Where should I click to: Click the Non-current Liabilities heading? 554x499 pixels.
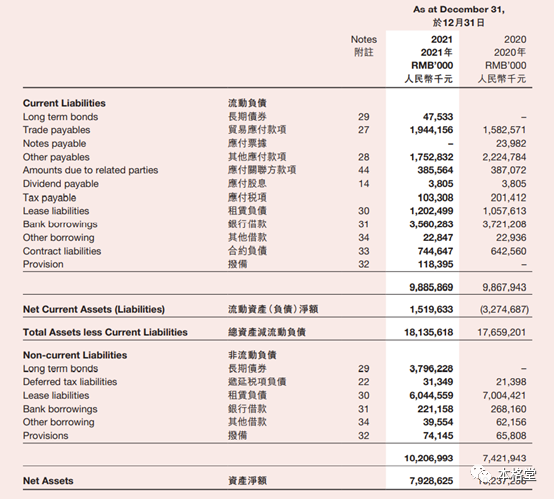point(75,355)
